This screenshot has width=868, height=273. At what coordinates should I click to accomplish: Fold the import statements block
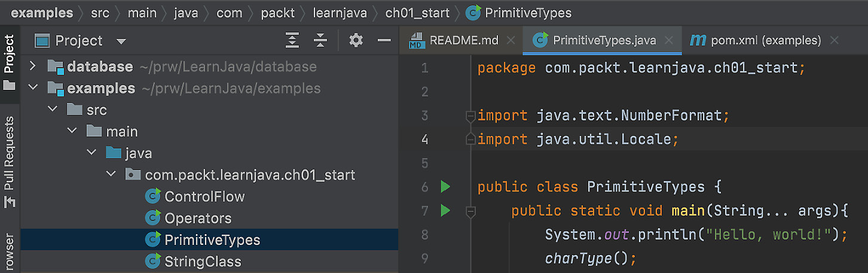click(x=470, y=116)
